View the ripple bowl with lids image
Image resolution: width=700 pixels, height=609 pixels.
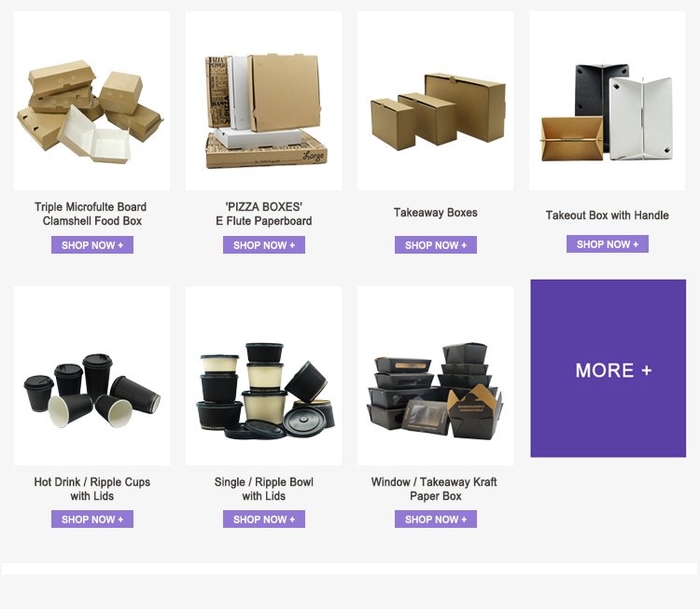click(x=264, y=376)
